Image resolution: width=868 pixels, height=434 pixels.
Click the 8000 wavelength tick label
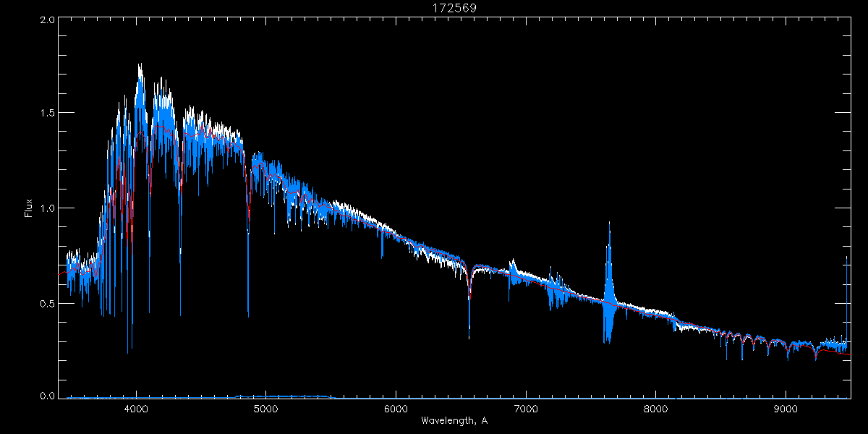[655, 409]
